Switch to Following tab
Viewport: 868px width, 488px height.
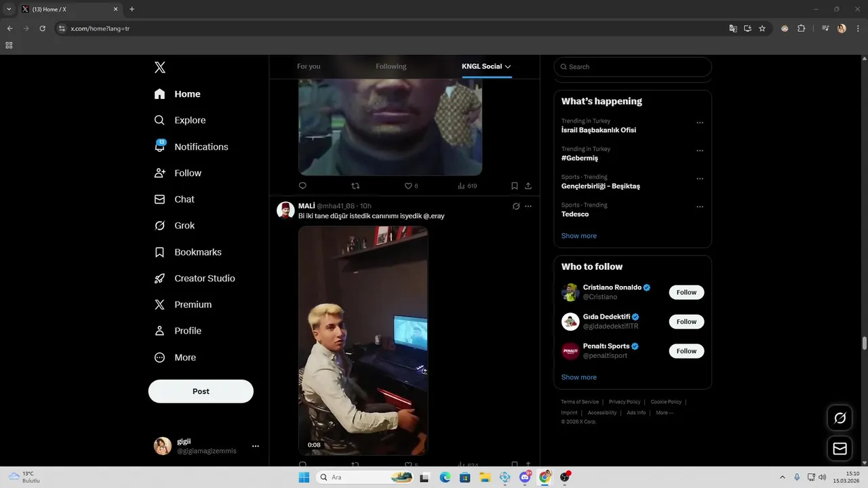point(391,66)
